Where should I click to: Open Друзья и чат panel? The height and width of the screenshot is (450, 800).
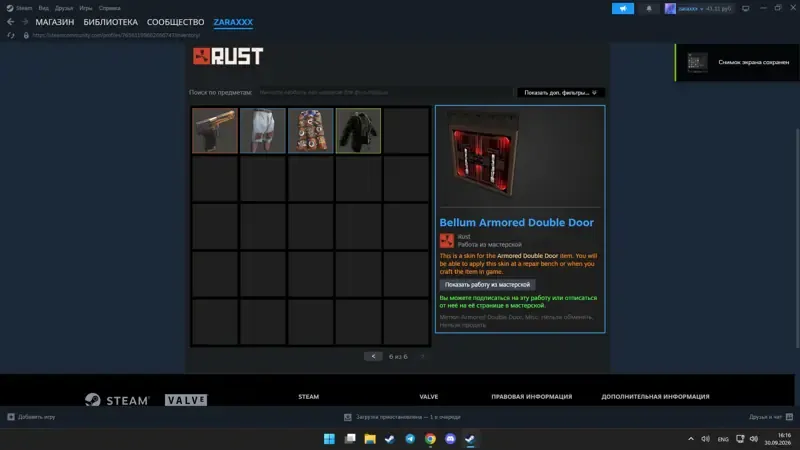point(770,417)
